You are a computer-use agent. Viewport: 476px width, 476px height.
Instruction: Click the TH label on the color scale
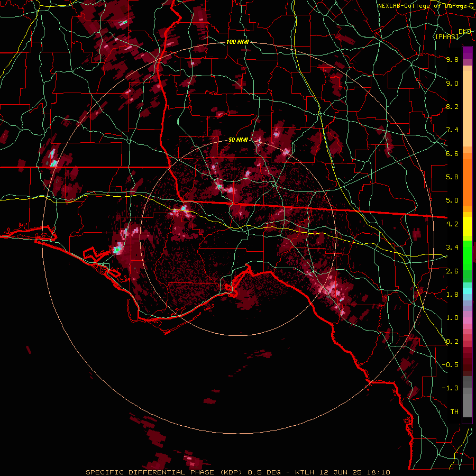[x=454, y=412]
